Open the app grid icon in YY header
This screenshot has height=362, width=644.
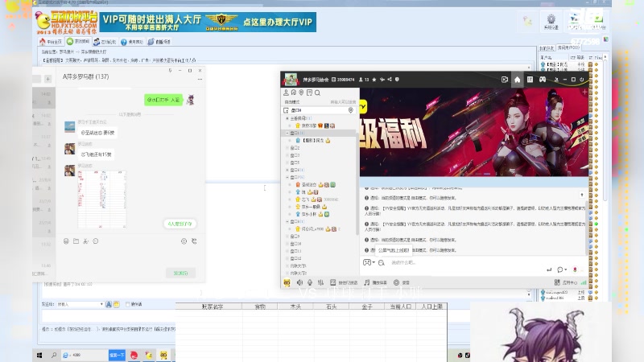530,80
